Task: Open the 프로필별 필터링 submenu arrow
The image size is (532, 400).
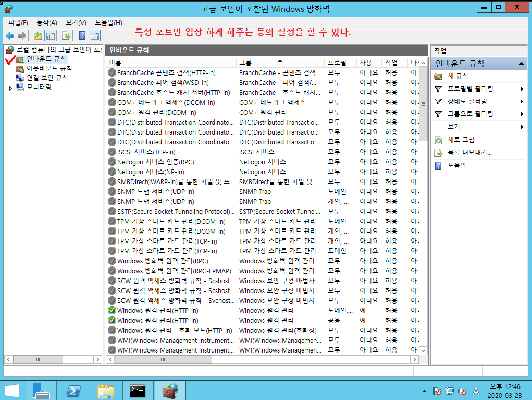Action: 522,89
